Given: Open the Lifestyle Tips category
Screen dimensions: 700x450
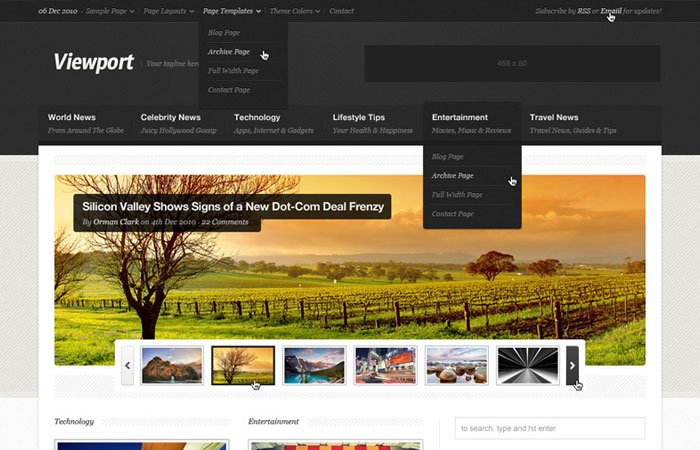Looking at the screenshot, I should [373, 124].
